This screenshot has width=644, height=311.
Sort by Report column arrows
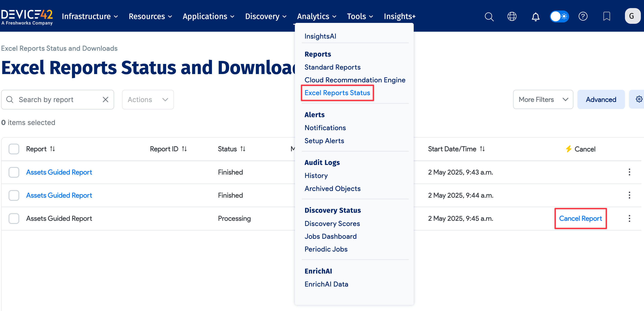(x=52, y=149)
